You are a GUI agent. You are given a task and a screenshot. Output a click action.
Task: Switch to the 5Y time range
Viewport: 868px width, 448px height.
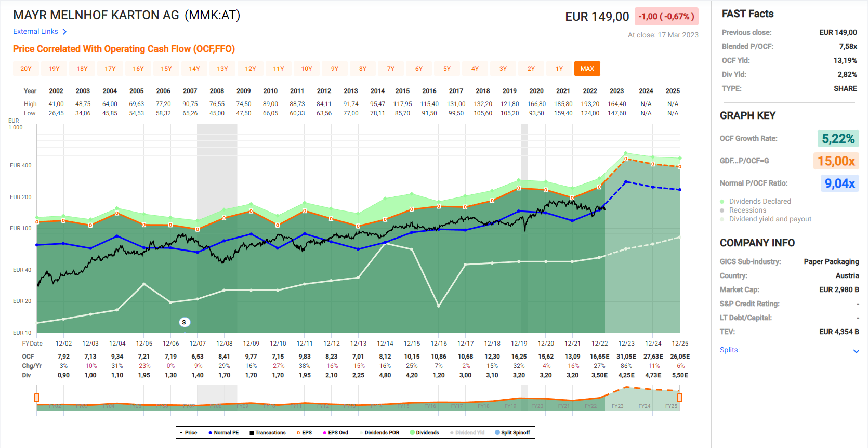(x=447, y=69)
